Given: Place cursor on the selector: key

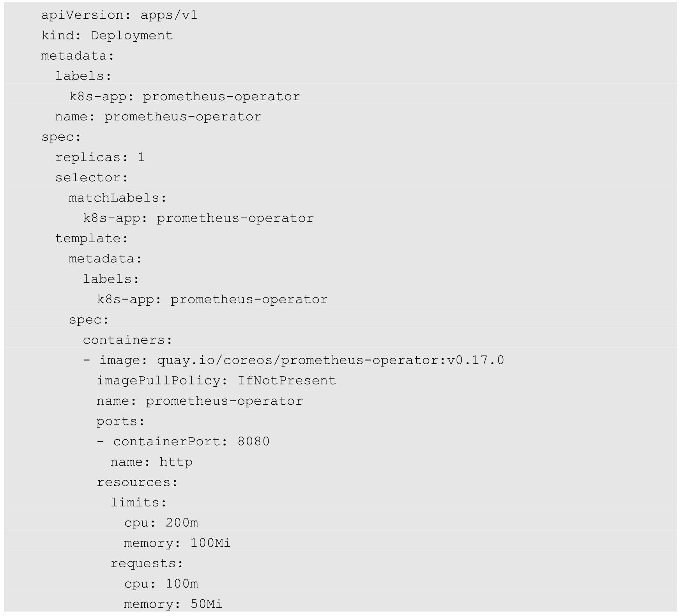Looking at the screenshot, I should coord(91,177).
